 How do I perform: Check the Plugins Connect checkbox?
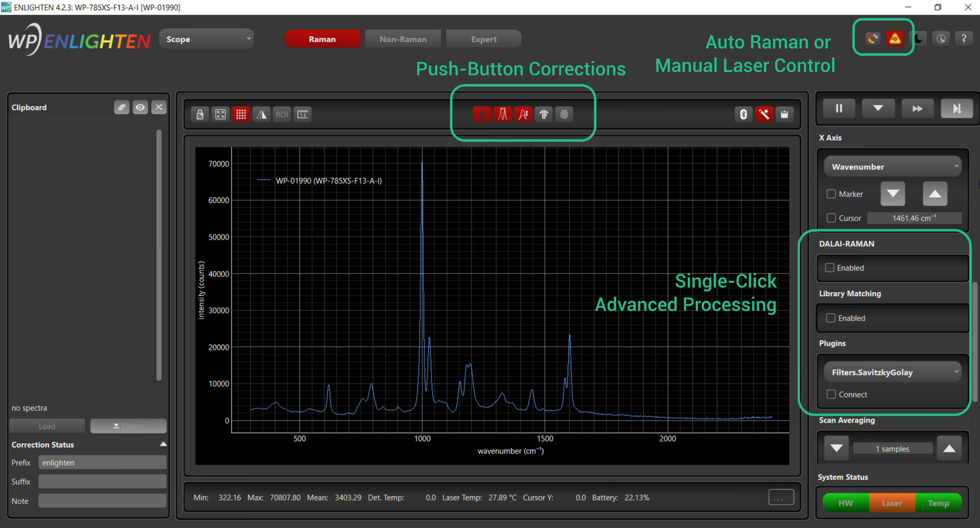(831, 394)
